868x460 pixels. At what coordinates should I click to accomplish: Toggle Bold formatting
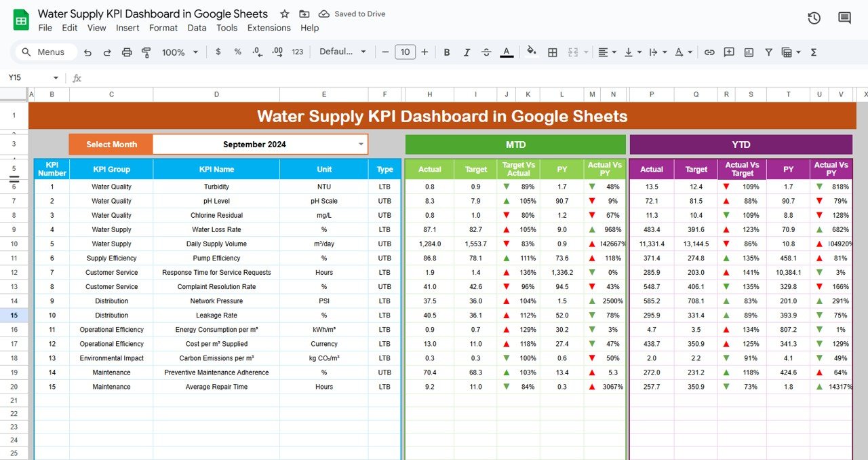pyautogui.click(x=447, y=52)
